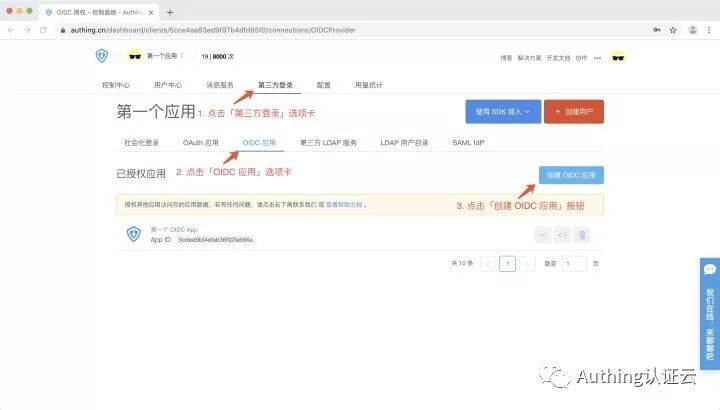Click browser back arrow
Viewport: 720px width, 410px height.
[x=11, y=30]
